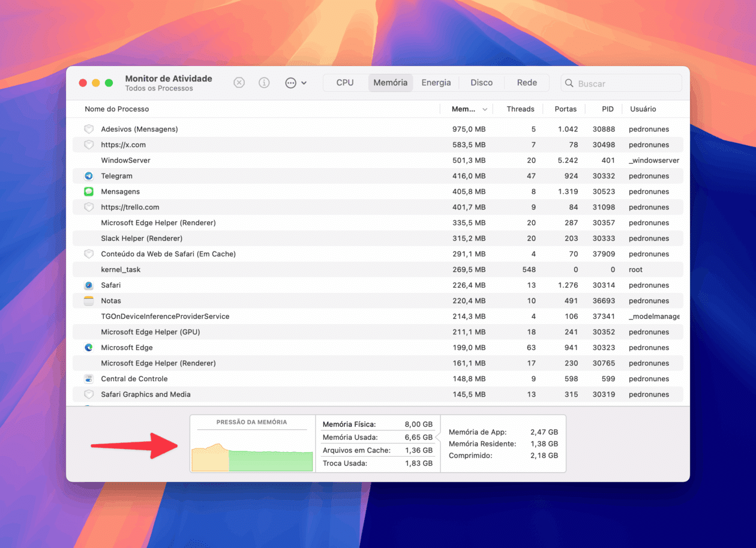
Task: Click the _windowserver user cell
Action: (x=654, y=160)
